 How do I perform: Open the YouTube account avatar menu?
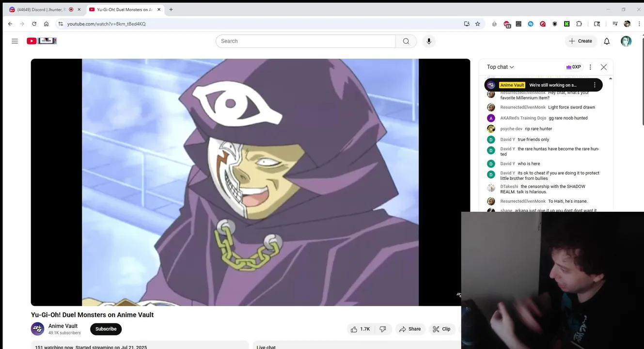click(x=626, y=41)
